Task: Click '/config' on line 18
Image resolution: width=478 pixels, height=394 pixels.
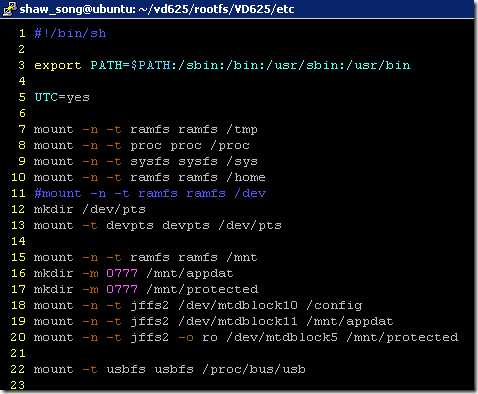Action: (x=334, y=305)
